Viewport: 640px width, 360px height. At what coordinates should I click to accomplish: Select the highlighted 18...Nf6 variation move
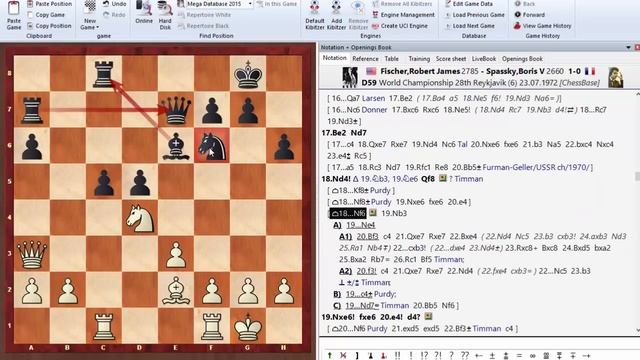coord(348,213)
